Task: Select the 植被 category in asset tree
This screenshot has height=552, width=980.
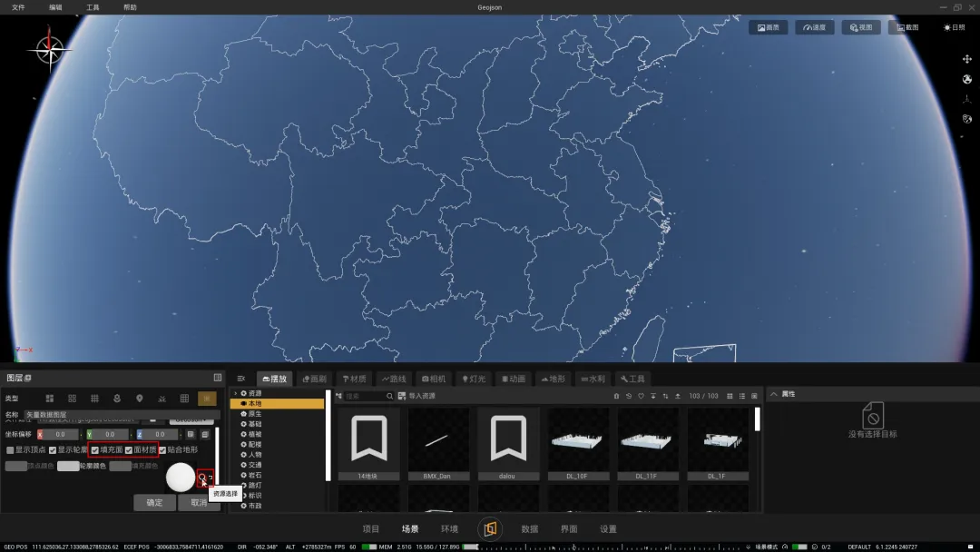Action: pos(256,434)
